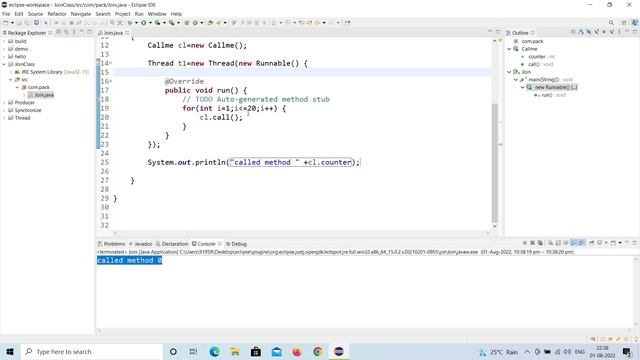Click Remove Launch X icon in Console

coord(532,243)
